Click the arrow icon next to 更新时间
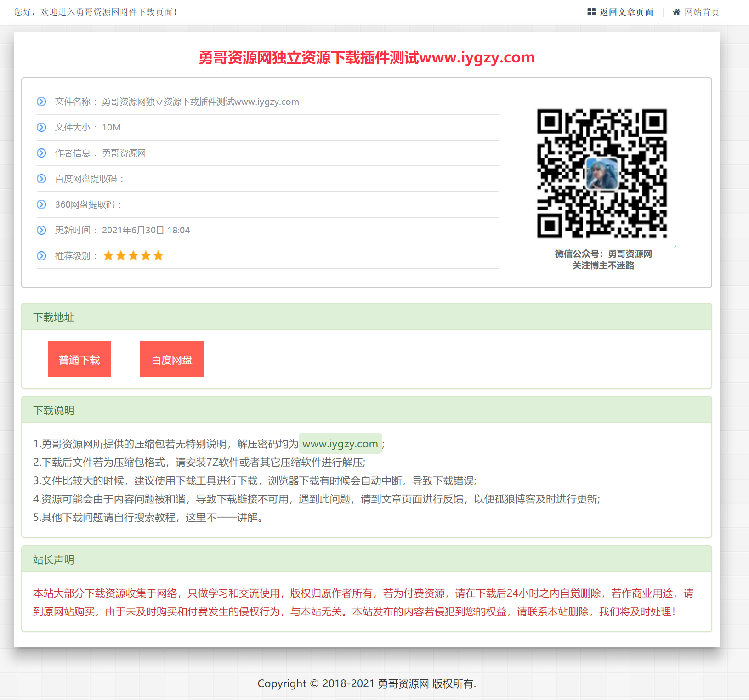Image resolution: width=749 pixels, height=700 pixels. [x=41, y=230]
